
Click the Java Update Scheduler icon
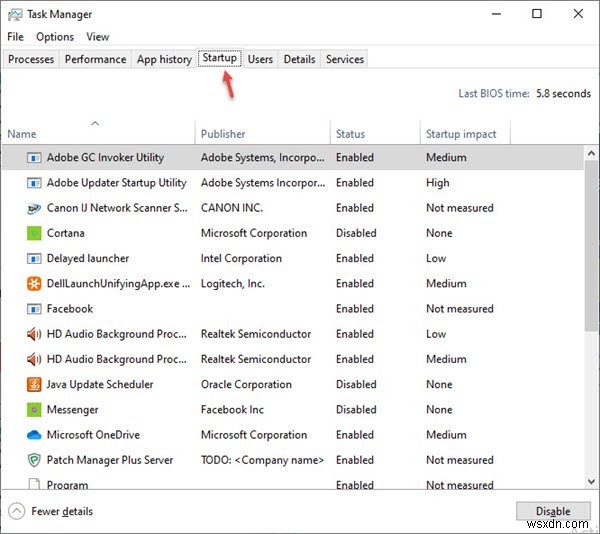34,385
